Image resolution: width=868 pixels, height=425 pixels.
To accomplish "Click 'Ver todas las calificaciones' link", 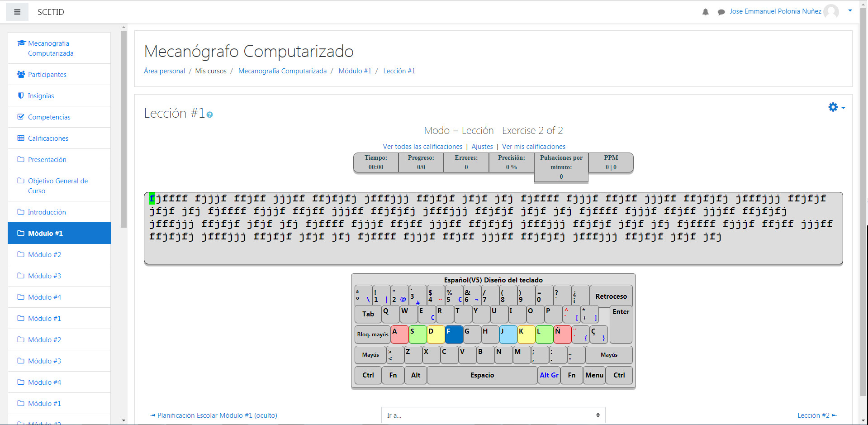I will pos(422,147).
